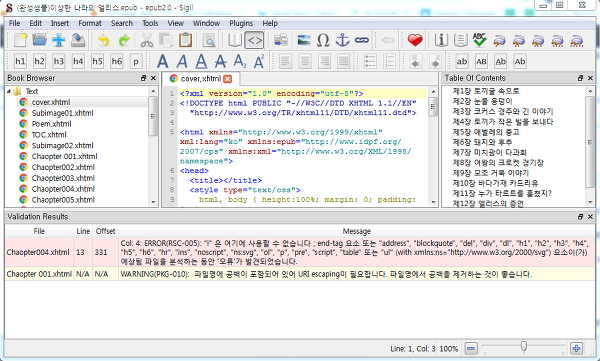Image resolution: width=600 pixels, height=361 pixels.
Task: Close the cover.xhtml tab
Action: point(228,79)
